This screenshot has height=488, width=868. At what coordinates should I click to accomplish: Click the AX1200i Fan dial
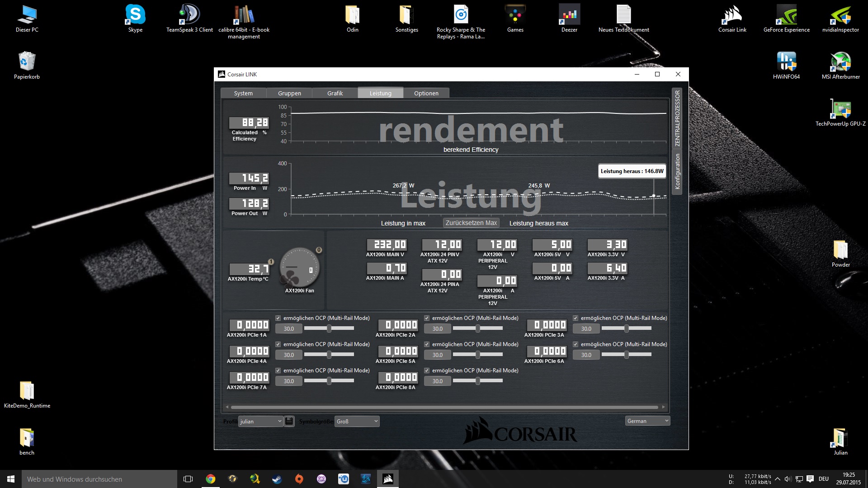tap(300, 267)
